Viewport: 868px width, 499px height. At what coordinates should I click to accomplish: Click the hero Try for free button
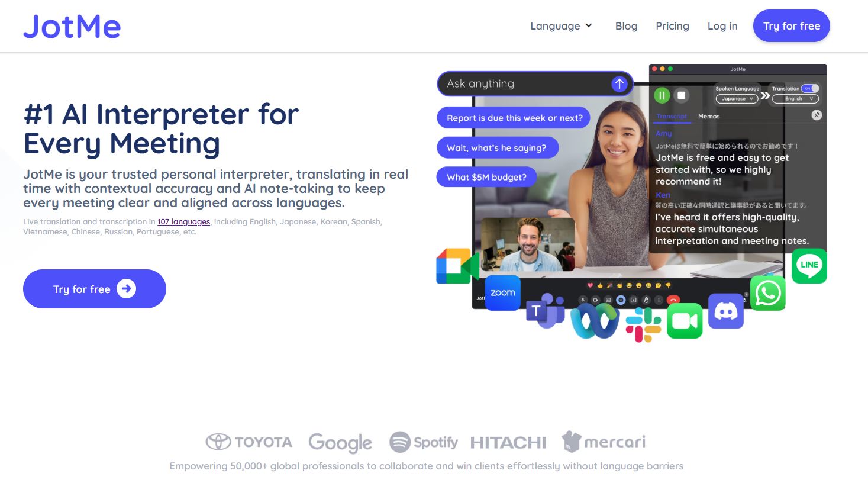point(95,289)
